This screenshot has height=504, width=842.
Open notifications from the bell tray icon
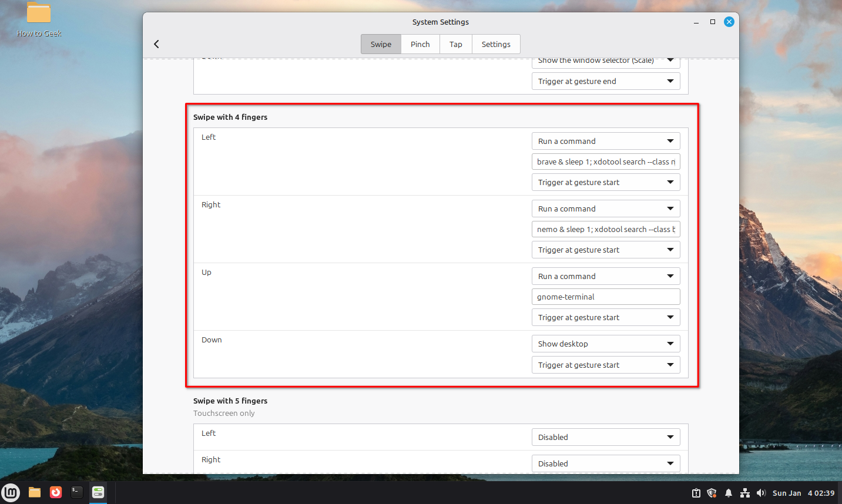tap(728, 492)
